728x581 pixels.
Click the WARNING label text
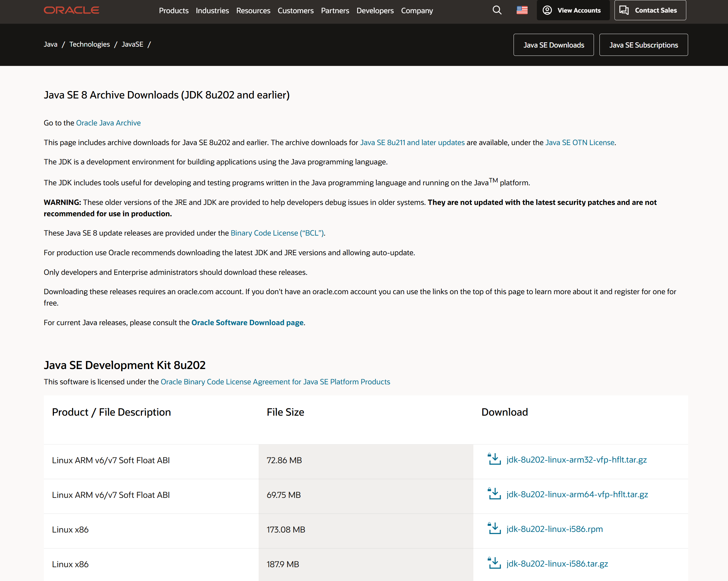(63, 202)
